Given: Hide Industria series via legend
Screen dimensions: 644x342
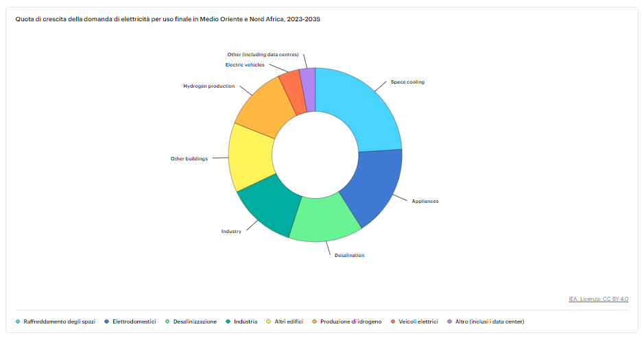Looking at the screenshot, I should (246, 321).
